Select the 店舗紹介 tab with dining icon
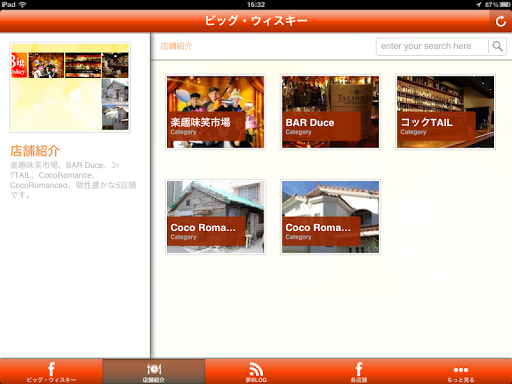The width and height of the screenshot is (512, 384). [x=154, y=372]
